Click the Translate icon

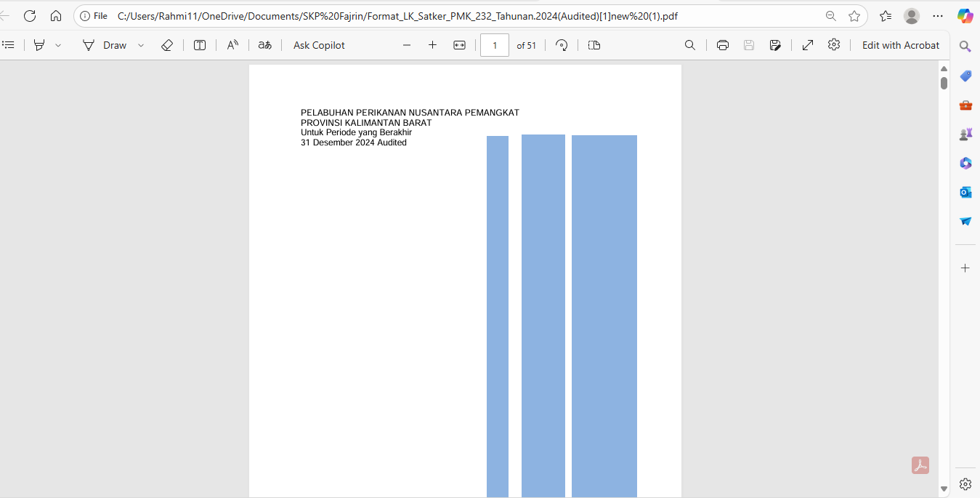(x=265, y=45)
